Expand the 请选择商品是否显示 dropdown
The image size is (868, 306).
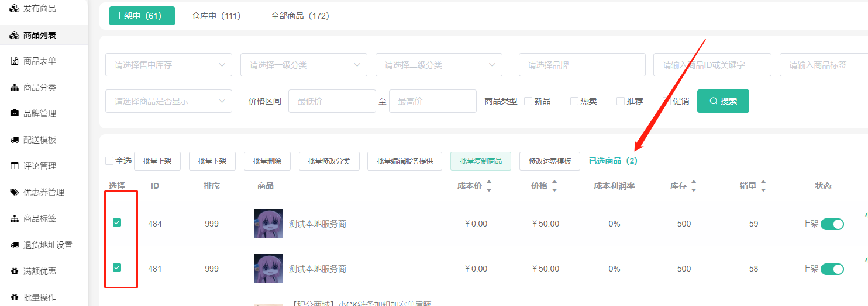point(168,101)
